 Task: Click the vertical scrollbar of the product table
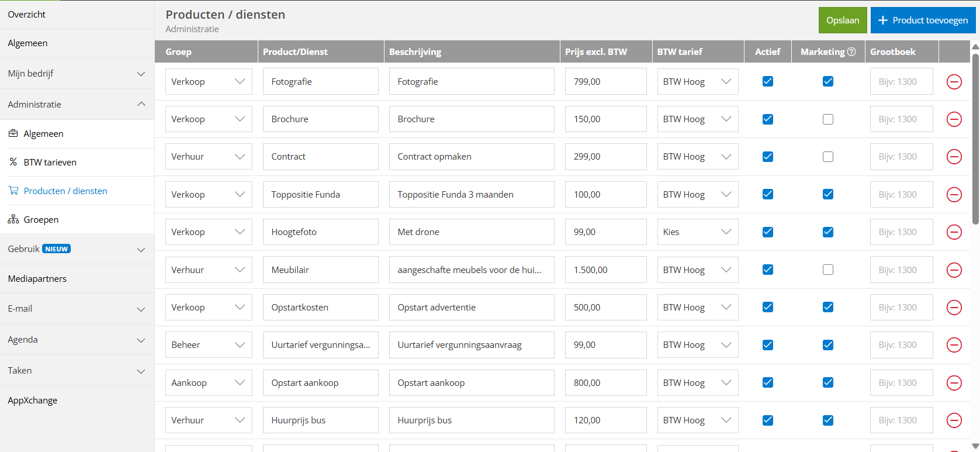[x=975, y=140]
